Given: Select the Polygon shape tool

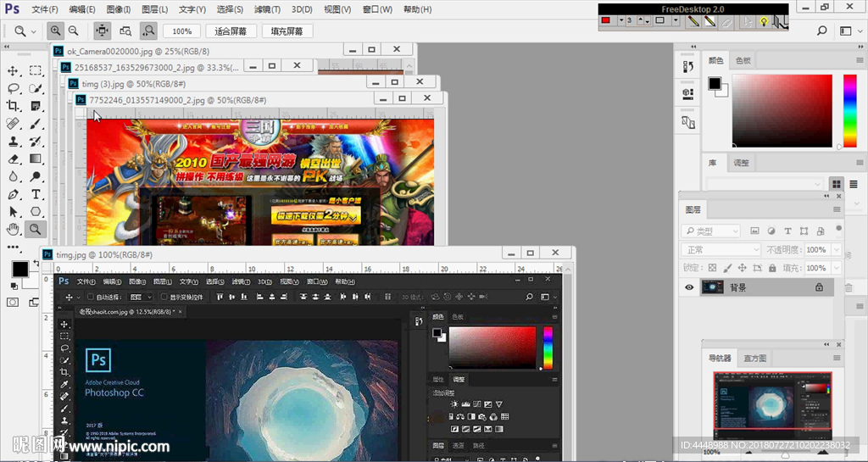Looking at the screenshot, I should [36, 211].
